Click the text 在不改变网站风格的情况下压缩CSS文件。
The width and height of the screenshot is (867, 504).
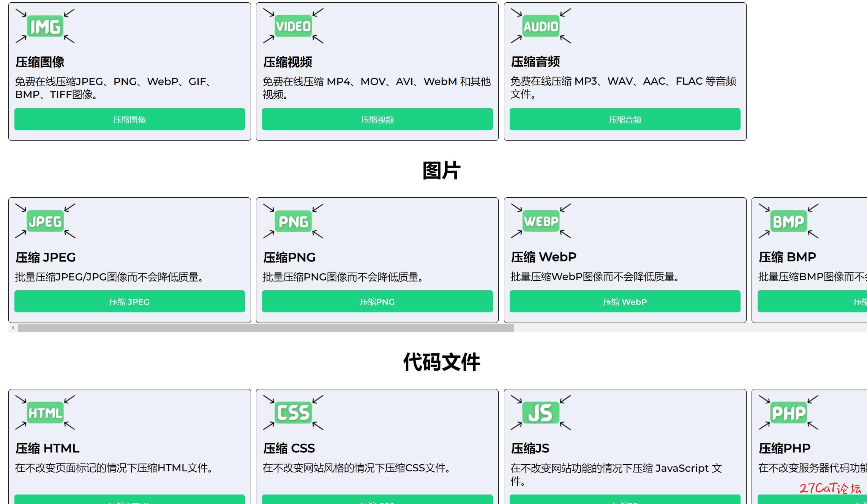tap(358, 468)
